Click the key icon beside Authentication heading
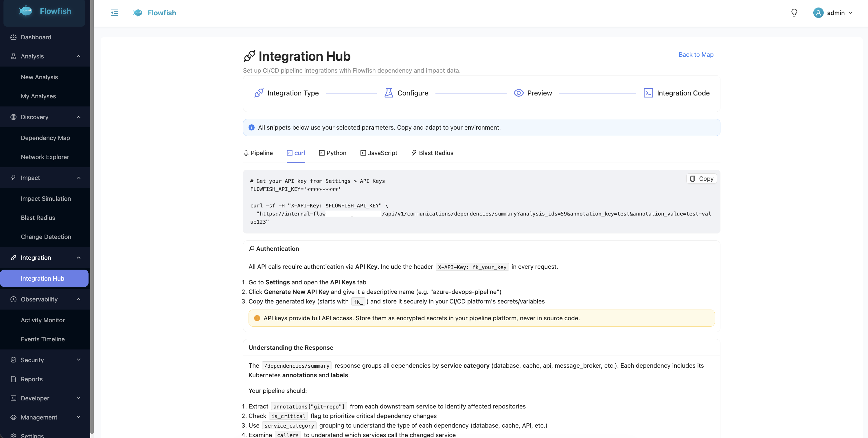 251,249
